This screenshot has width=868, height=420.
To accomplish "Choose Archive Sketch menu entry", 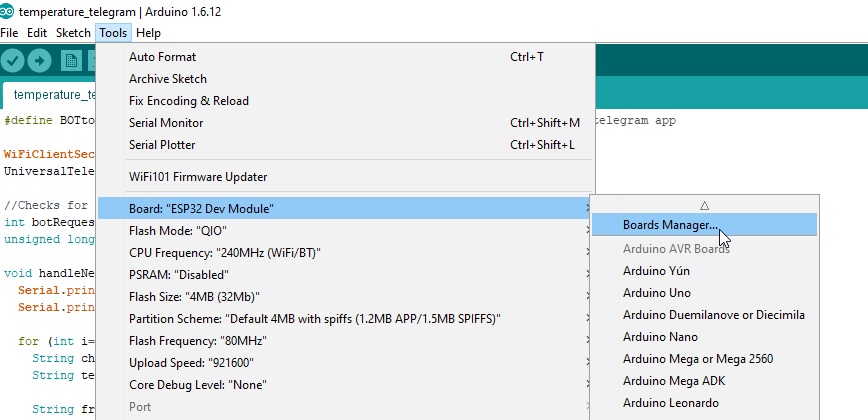I will tap(345, 79).
